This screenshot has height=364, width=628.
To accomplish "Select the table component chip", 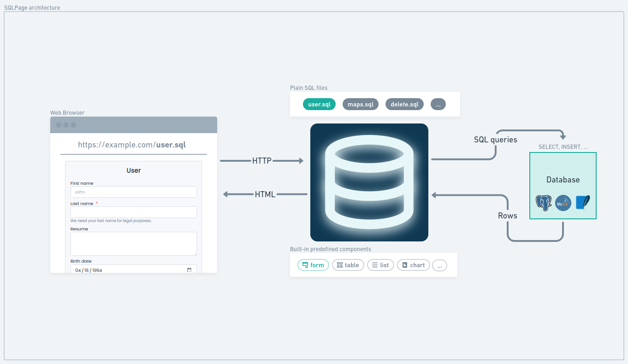I will [x=348, y=265].
